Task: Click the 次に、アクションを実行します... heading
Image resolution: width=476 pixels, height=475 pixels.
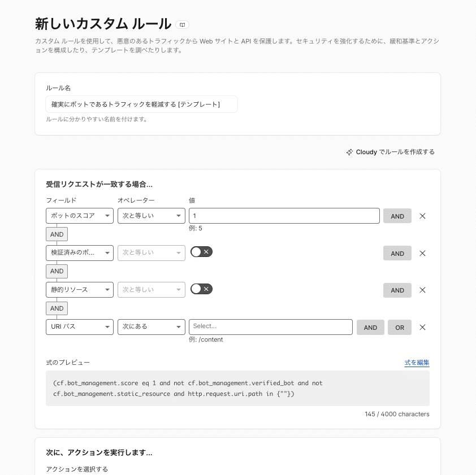Action: coord(99,452)
